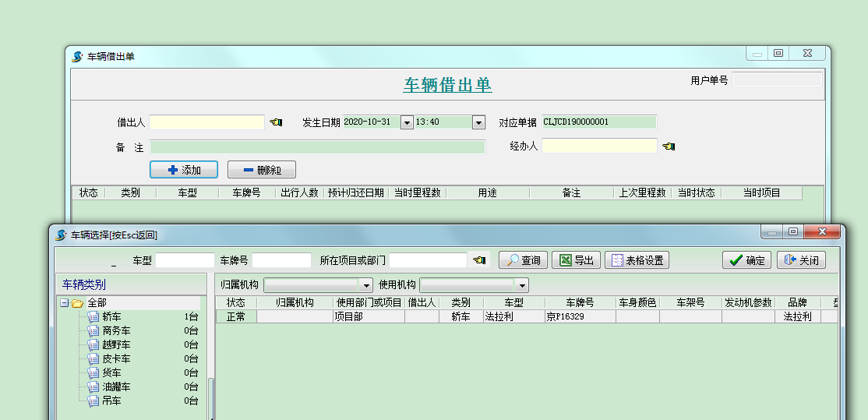The height and width of the screenshot is (420, 868).
Task: Click the 车辆选择 window app icon
Action: click(x=61, y=235)
